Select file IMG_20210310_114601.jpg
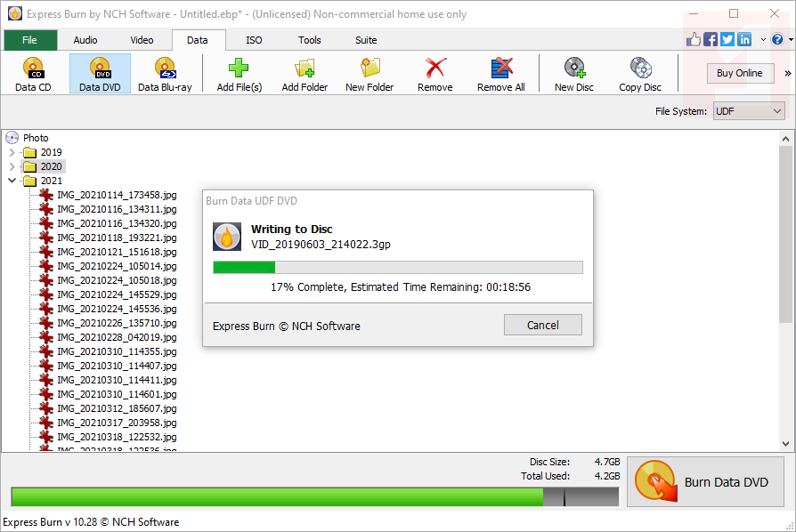796x532 pixels. point(117,394)
